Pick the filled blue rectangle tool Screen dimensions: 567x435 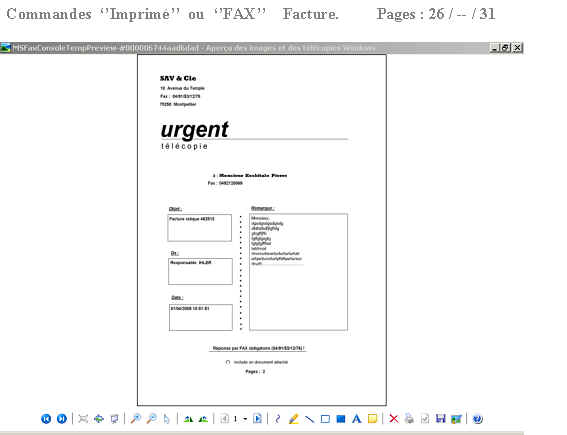point(341,419)
